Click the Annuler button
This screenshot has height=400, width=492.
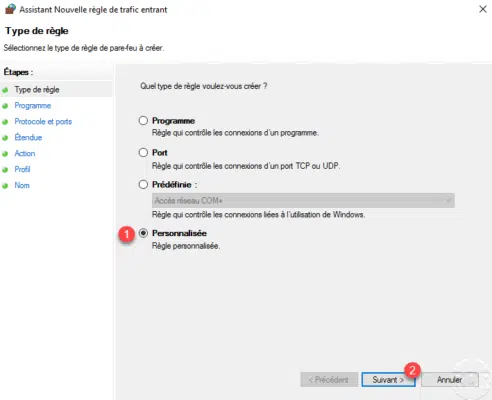coord(450,380)
